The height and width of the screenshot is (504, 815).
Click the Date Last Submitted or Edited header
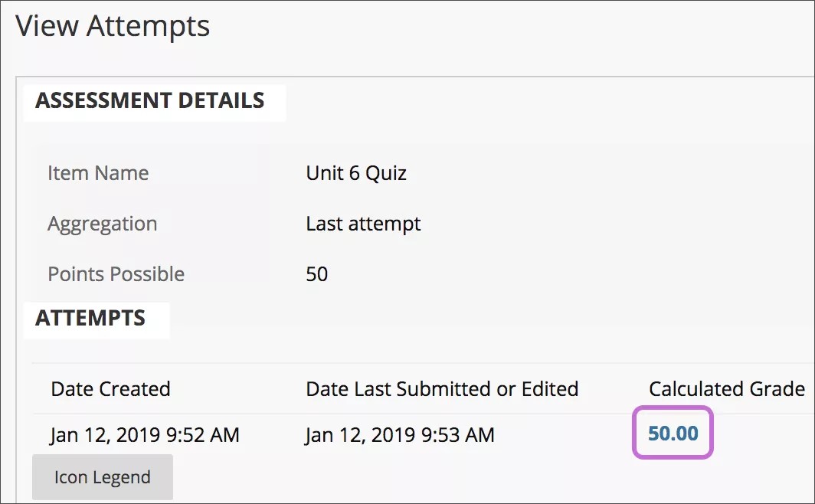[441, 388]
